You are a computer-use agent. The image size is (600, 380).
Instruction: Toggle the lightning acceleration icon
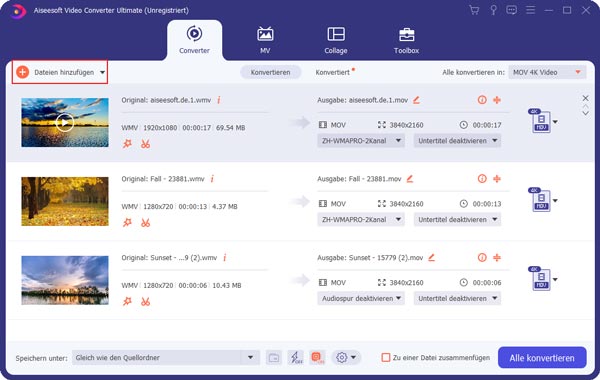point(295,358)
